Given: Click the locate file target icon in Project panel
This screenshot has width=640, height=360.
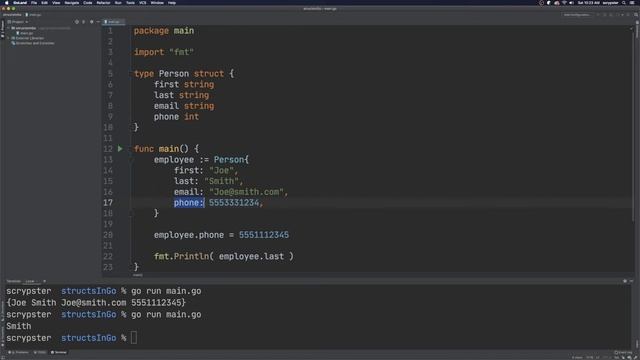Looking at the screenshot, I should 77,22.
